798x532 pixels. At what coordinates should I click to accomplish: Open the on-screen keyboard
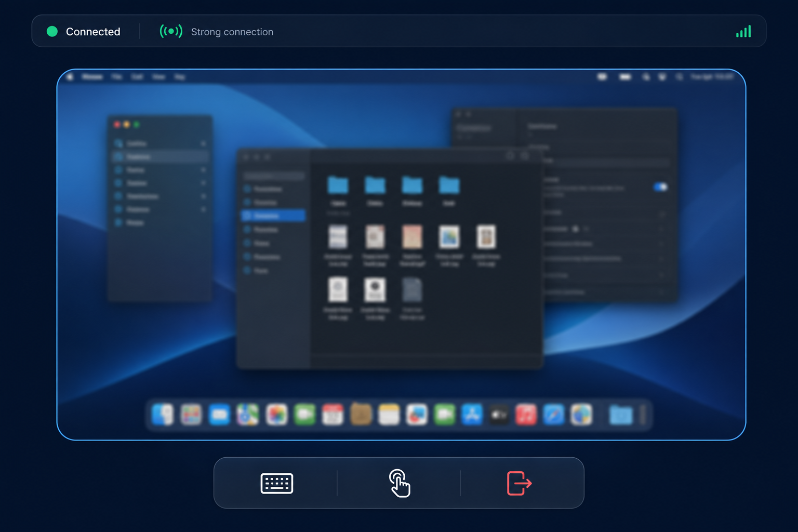(277, 483)
